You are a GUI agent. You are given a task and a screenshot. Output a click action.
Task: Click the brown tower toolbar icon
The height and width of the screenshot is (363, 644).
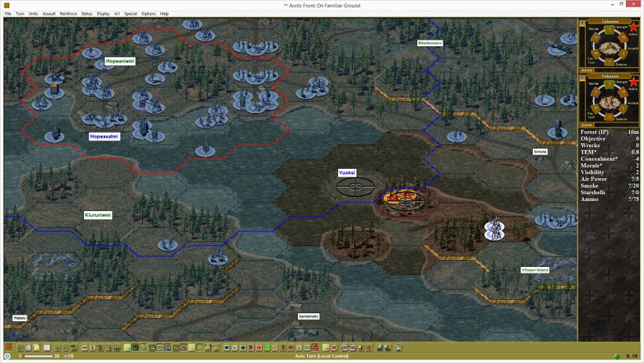point(283,348)
